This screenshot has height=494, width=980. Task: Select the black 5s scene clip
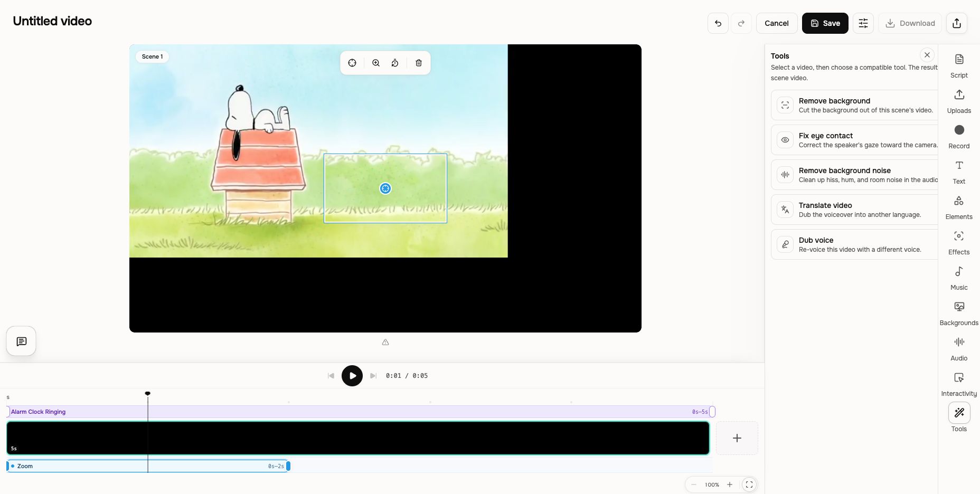click(x=358, y=438)
